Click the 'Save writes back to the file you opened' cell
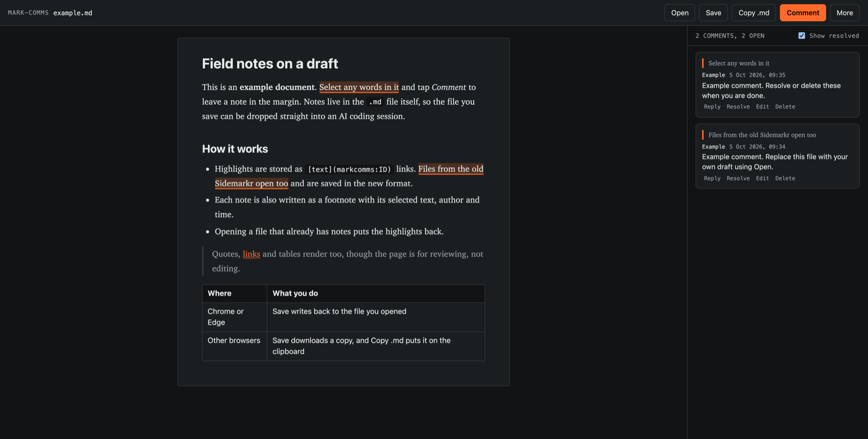The width and height of the screenshot is (868, 439). [x=376, y=317]
